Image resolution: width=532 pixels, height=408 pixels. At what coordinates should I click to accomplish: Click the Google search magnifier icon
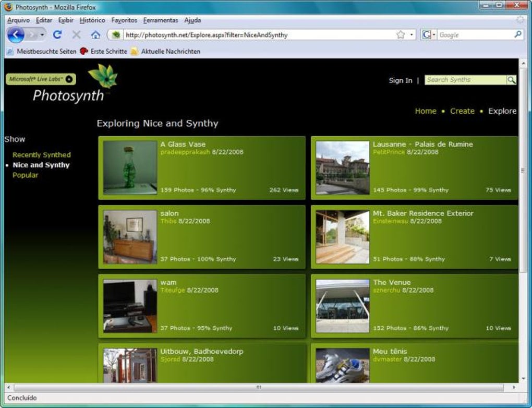point(518,34)
